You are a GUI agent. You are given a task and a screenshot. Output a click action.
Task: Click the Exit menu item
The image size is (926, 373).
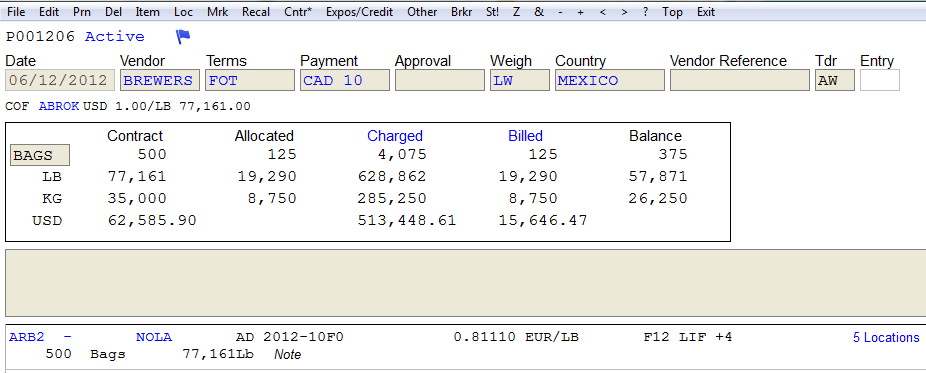[706, 12]
